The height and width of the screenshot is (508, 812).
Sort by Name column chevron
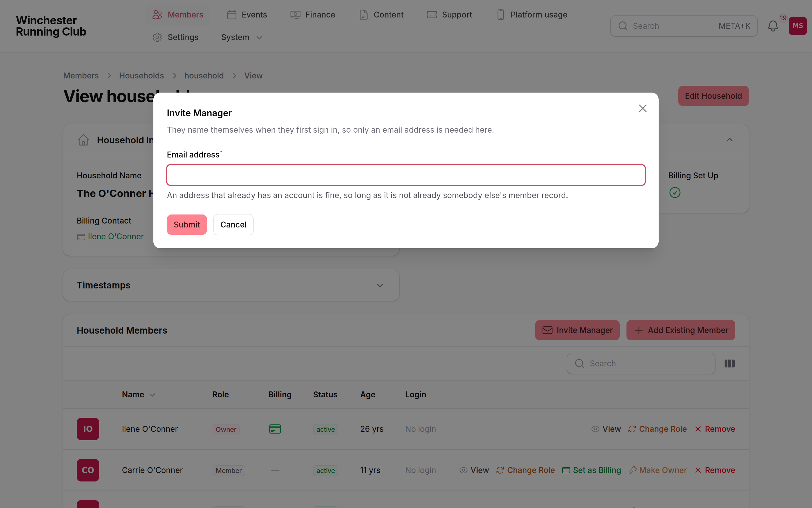tap(152, 395)
